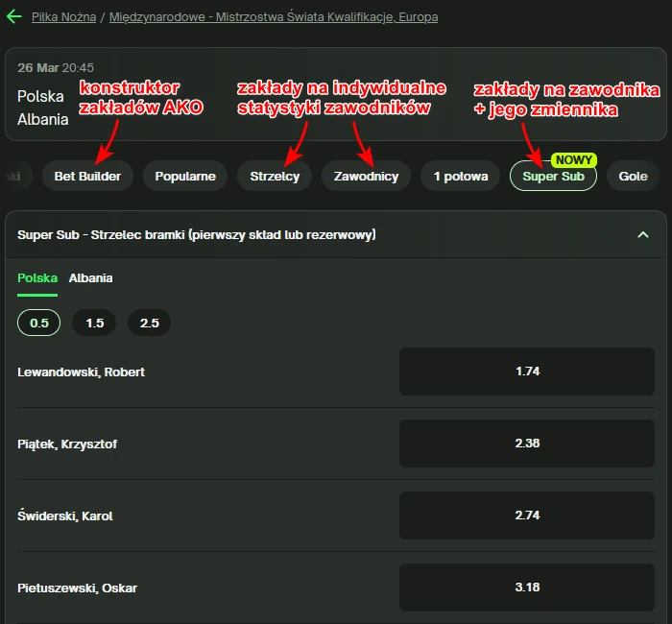Image resolution: width=672 pixels, height=624 pixels.
Task: Click the green back arrow icon
Action: click(x=13, y=16)
